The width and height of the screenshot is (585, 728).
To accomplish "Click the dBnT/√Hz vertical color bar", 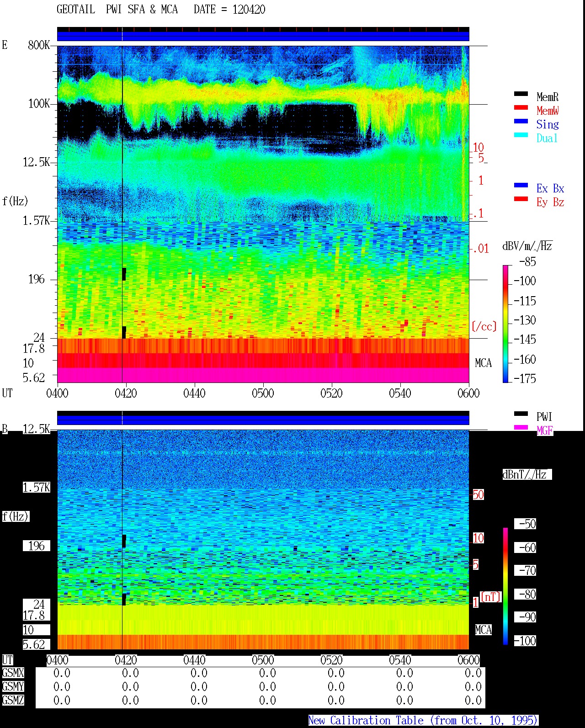I will (505, 586).
